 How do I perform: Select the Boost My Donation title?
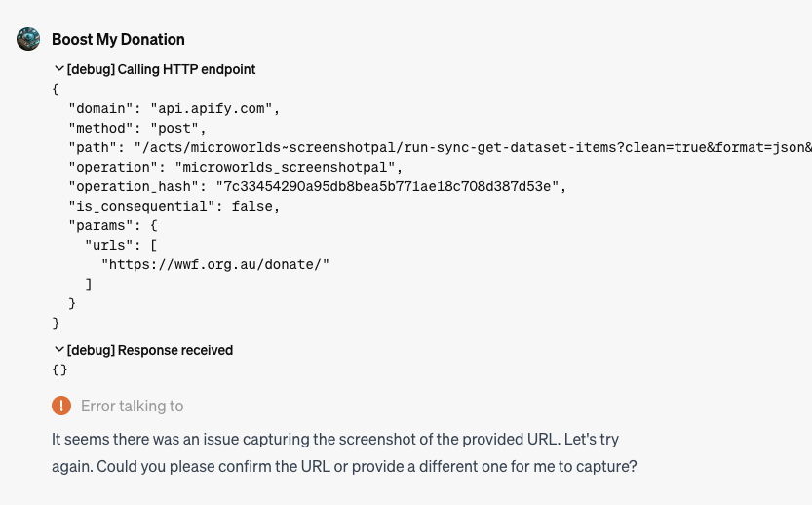pos(118,39)
